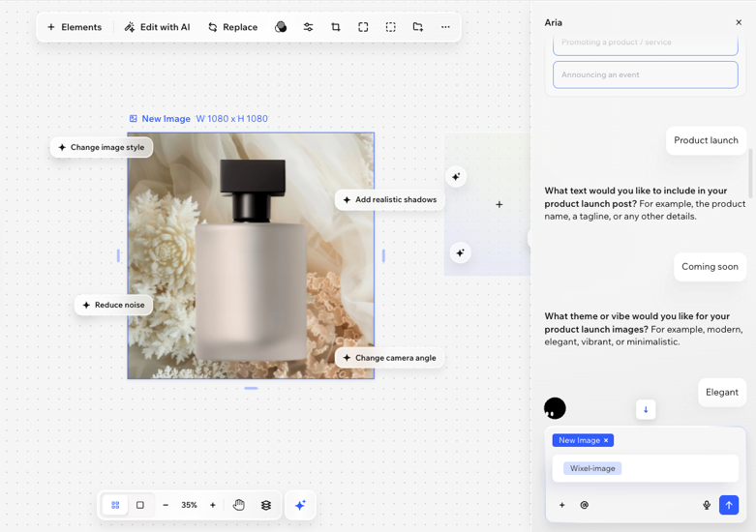Zoom out with the minus button
The width and height of the screenshot is (756, 532).
coord(166,505)
